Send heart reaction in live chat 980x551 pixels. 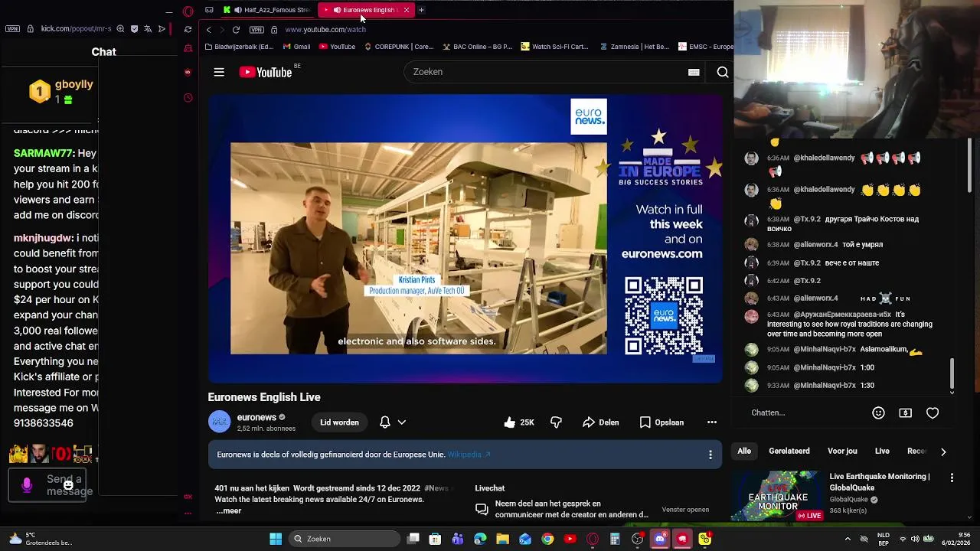pos(933,412)
